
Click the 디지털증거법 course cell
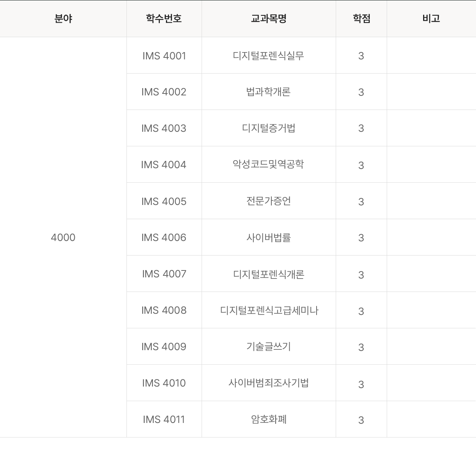point(269,128)
